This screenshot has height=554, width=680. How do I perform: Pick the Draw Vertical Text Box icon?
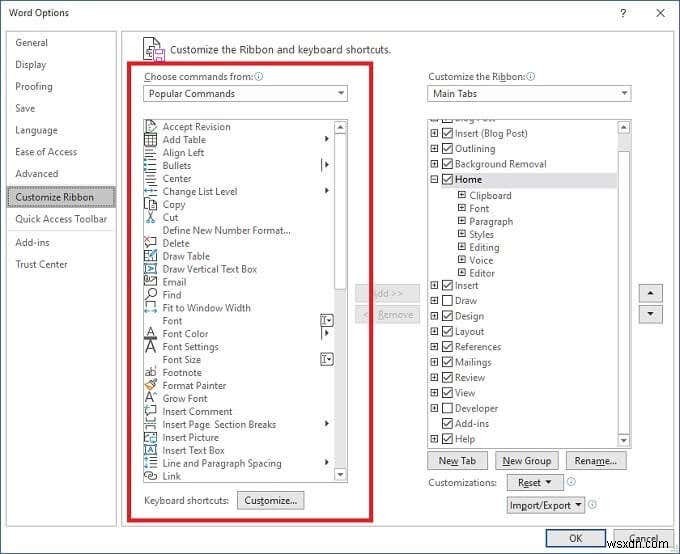pos(150,269)
